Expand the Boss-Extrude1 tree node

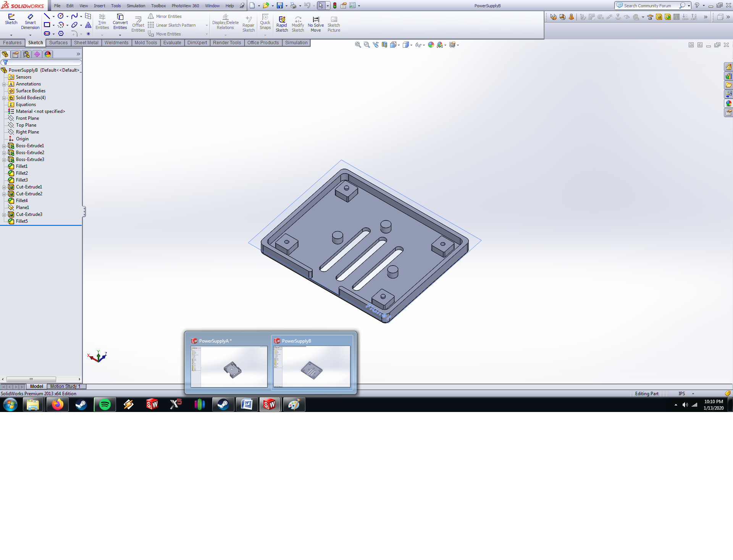point(4,146)
